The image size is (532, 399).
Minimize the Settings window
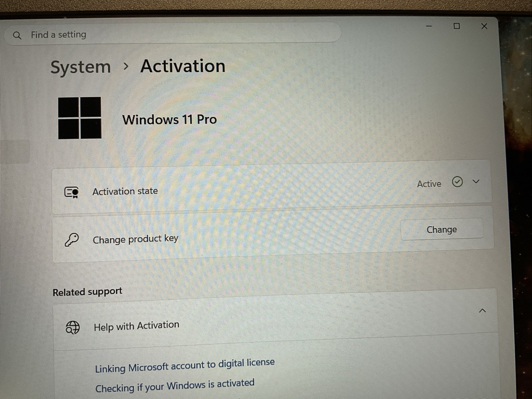pyautogui.click(x=429, y=26)
